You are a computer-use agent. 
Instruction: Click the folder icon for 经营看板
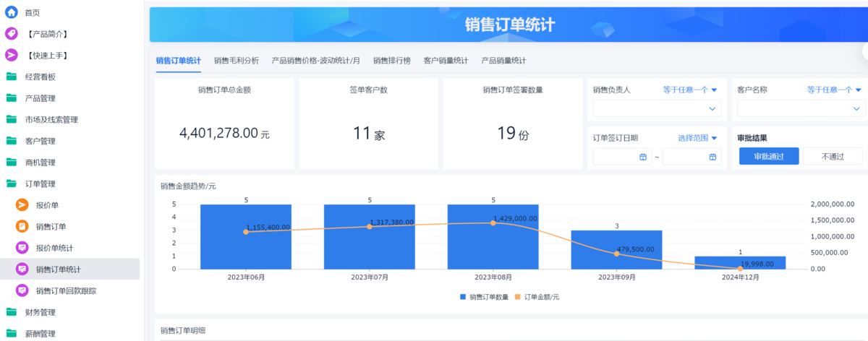[11, 77]
